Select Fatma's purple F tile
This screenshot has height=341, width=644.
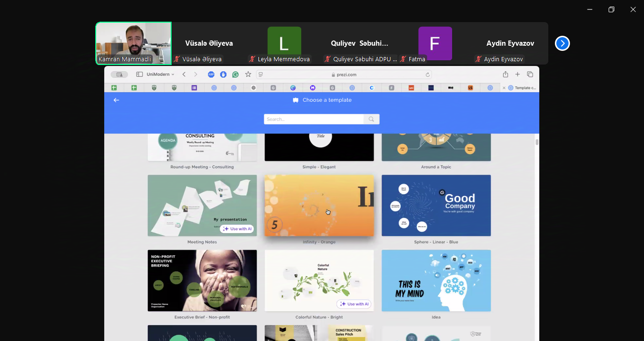tap(435, 43)
